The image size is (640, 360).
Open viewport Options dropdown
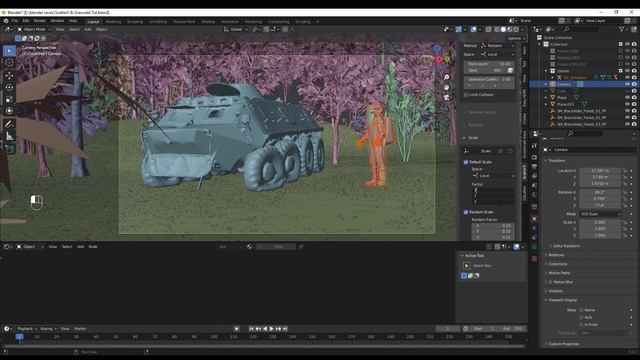(516, 38)
